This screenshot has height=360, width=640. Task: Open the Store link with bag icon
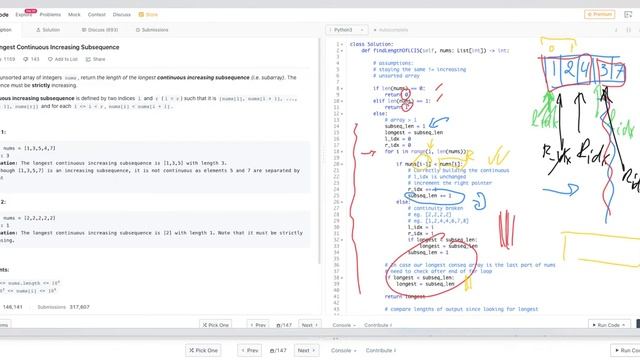[x=148, y=14]
